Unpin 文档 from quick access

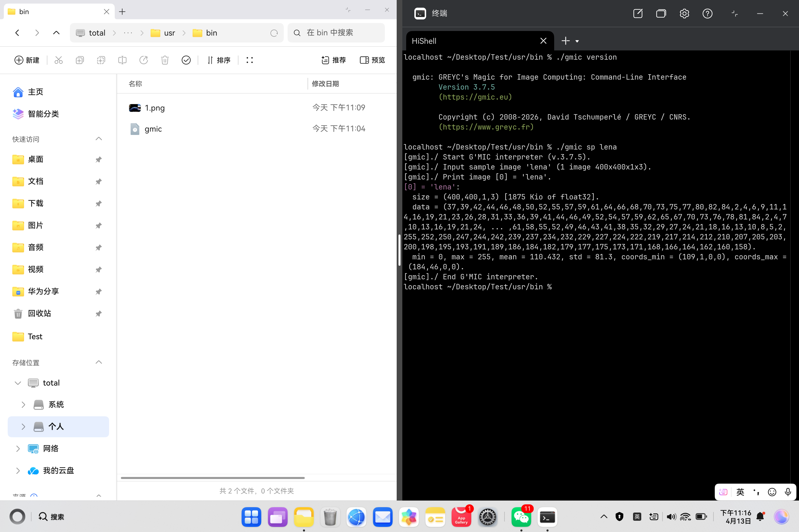pos(98,181)
